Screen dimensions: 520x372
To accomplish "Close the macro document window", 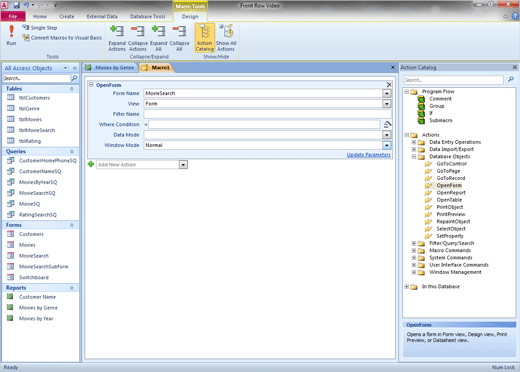I will pyautogui.click(x=393, y=67).
